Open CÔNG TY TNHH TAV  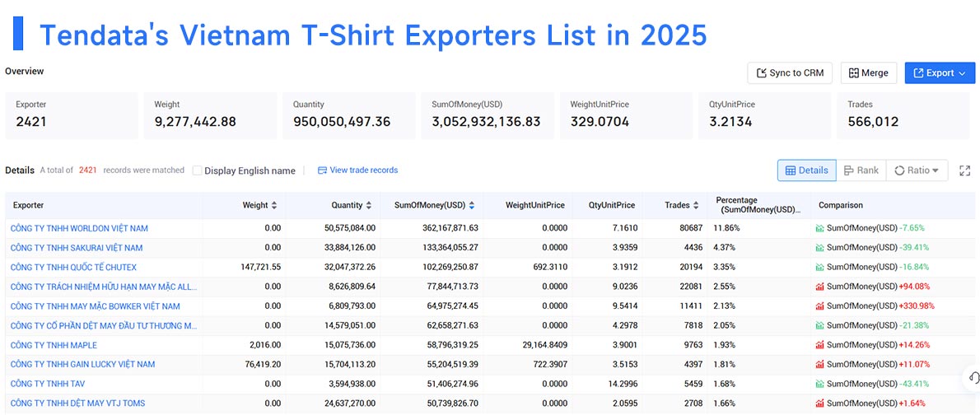tap(48, 384)
